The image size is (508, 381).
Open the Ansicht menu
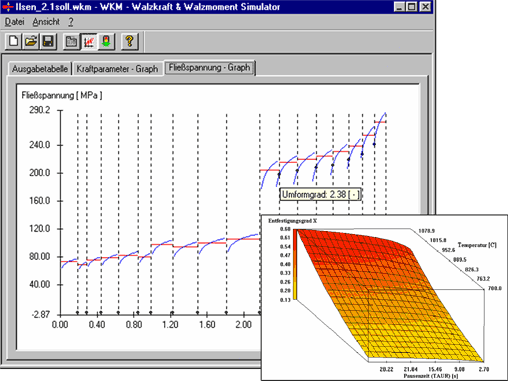click(46, 22)
